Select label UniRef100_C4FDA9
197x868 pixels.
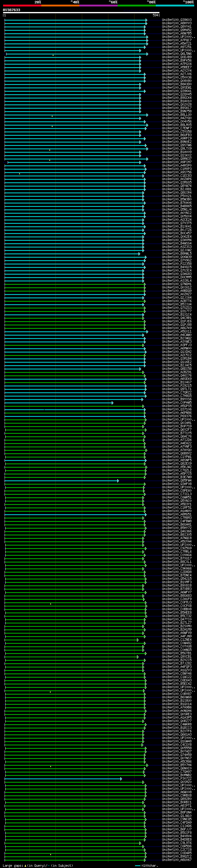click(177, 822)
